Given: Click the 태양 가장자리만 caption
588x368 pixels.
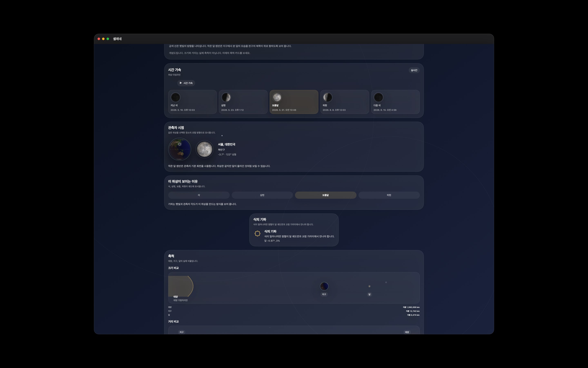Looking at the screenshot, I should (180, 300).
